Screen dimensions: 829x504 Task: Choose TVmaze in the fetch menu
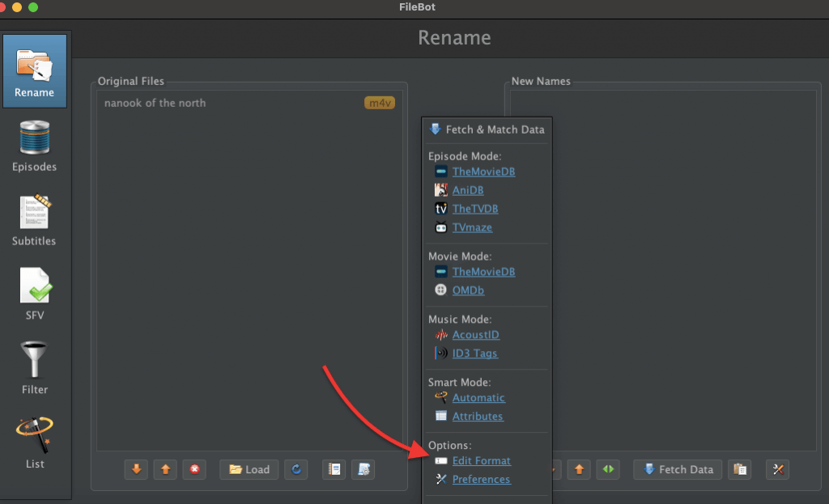[x=472, y=227]
